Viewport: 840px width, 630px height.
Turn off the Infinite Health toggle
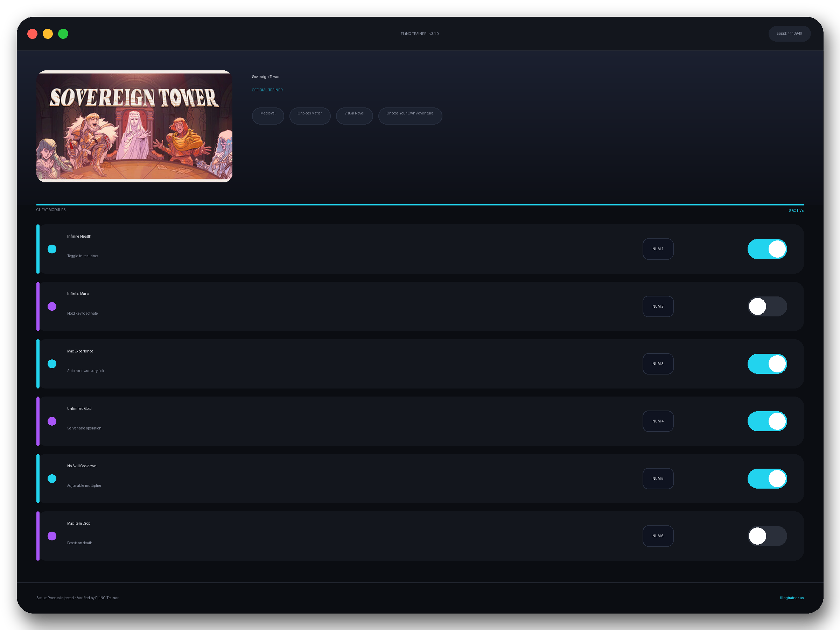767,249
